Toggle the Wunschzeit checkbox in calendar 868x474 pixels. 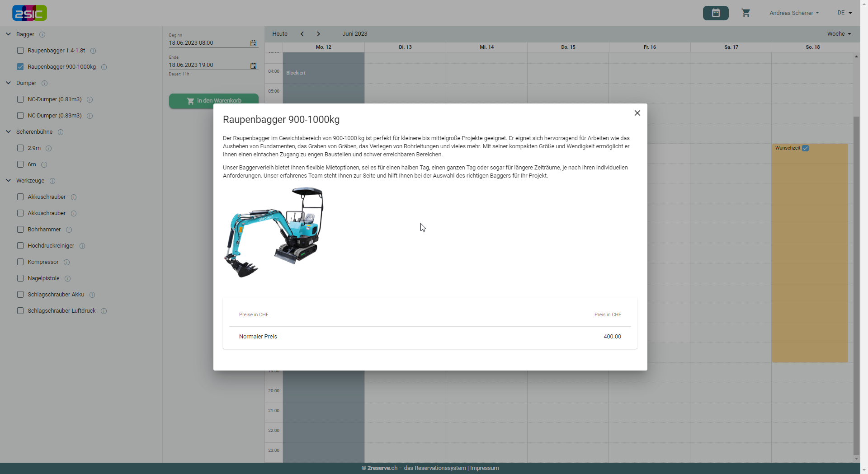(805, 148)
